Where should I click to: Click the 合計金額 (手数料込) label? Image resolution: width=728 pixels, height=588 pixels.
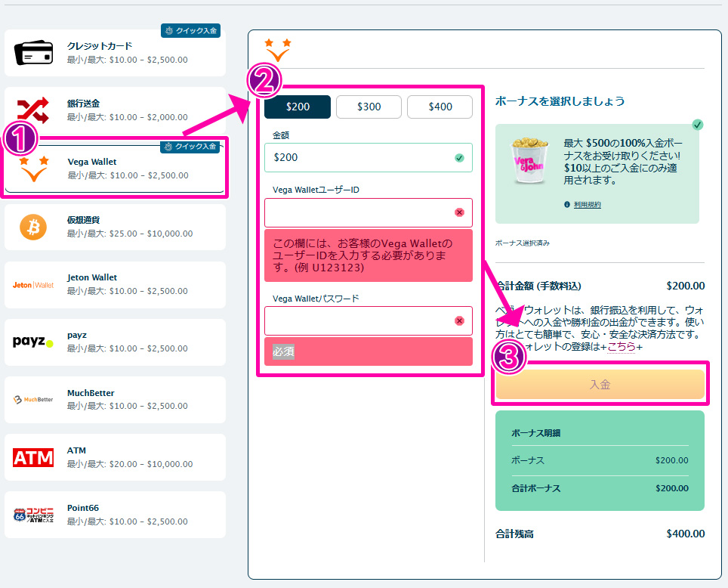pos(538,286)
